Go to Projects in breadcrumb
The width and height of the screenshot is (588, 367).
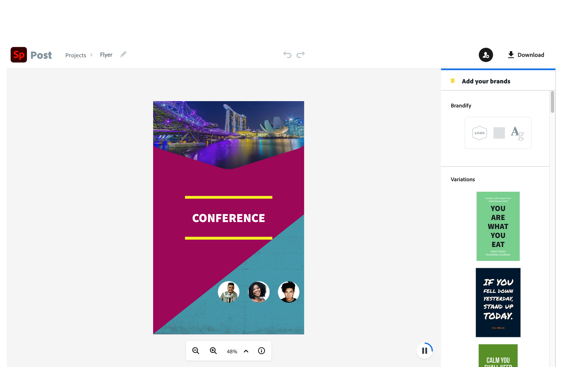tap(76, 55)
